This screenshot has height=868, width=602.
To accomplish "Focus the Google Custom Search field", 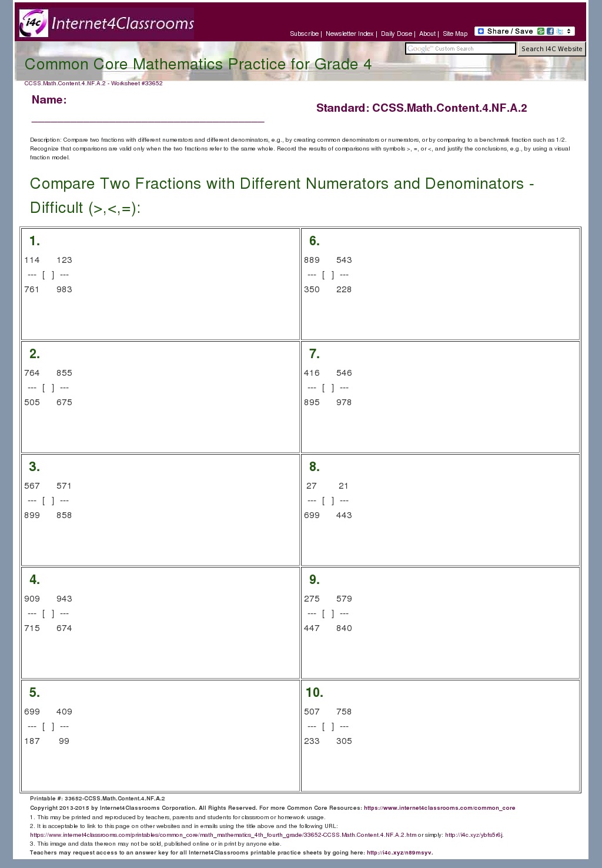I will point(460,49).
